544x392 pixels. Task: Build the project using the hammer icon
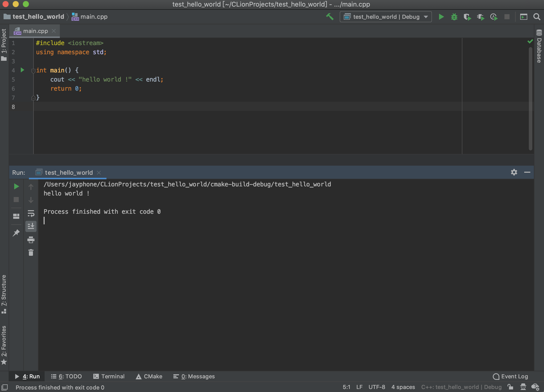tap(330, 17)
